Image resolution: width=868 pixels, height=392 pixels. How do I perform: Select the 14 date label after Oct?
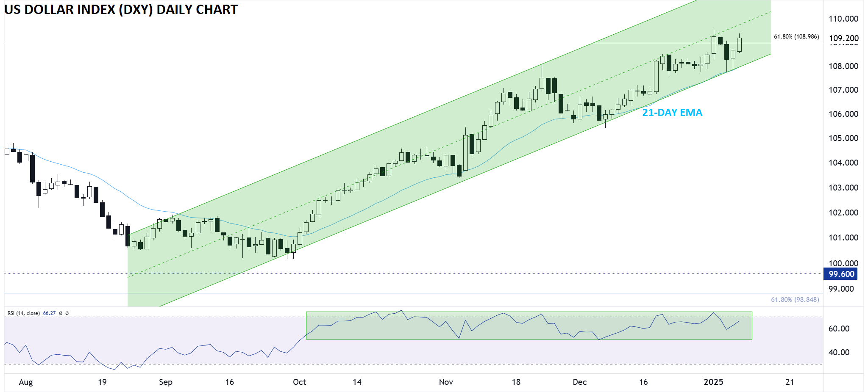pos(357,382)
